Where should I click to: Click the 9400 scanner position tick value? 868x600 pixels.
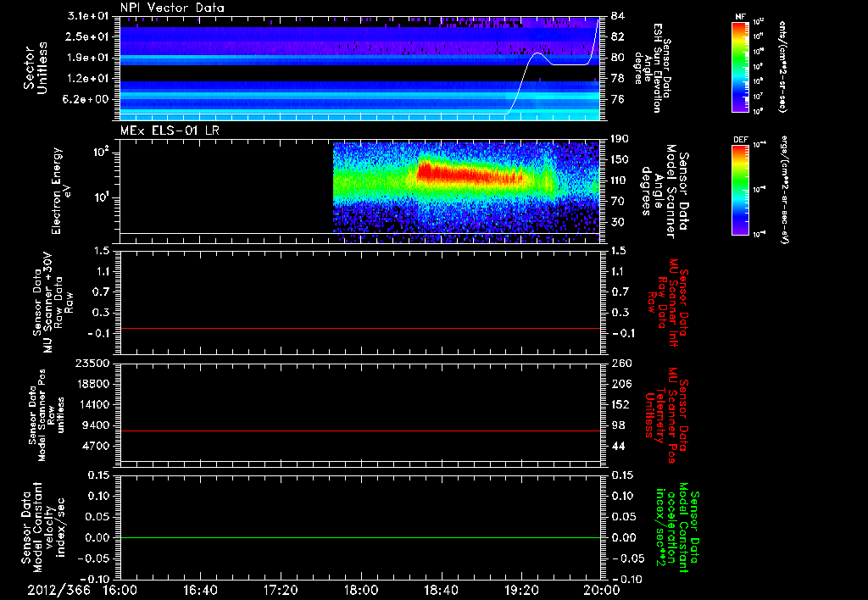(x=95, y=425)
